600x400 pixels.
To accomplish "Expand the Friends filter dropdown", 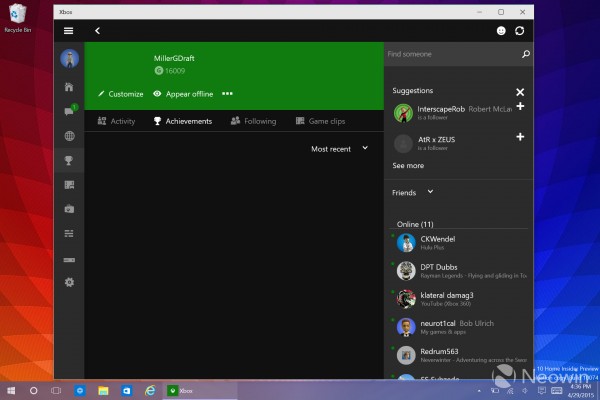I will 413,192.
